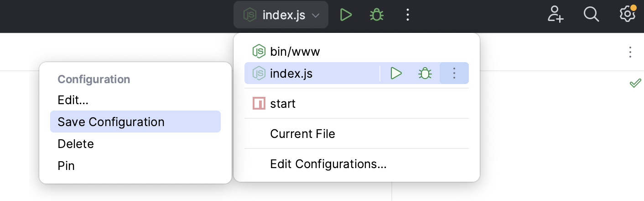This screenshot has height=201, width=644.
Task: Select the start npm configuration
Action: click(283, 104)
